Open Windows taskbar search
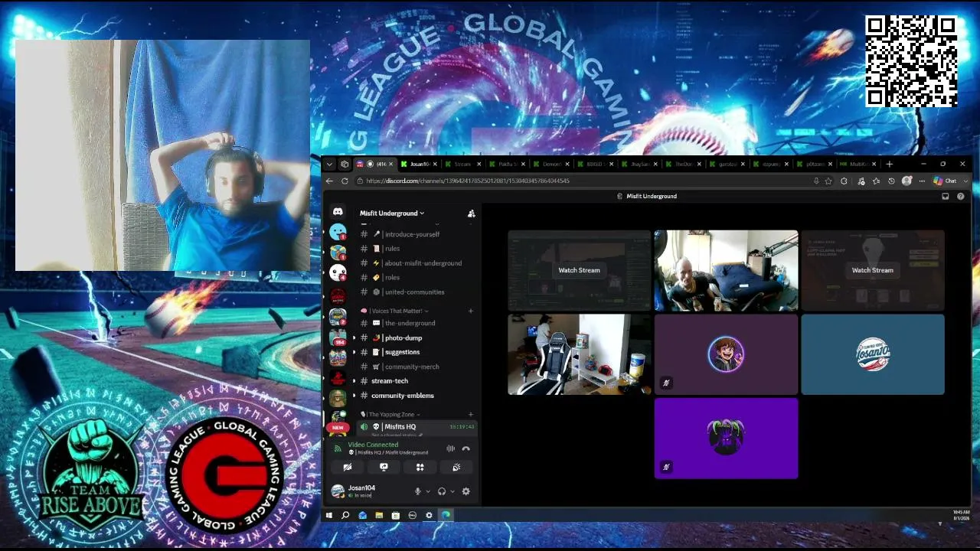Viewport: 980px width, 551px height. pos(345,515)
